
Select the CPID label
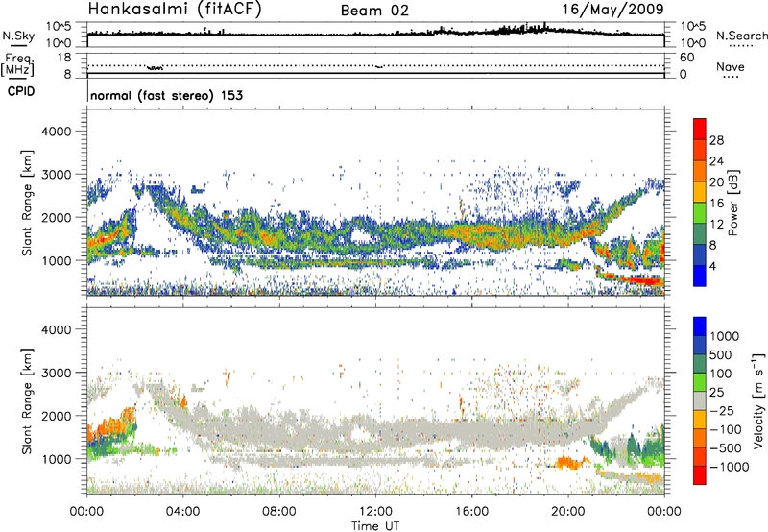point(21,91)
